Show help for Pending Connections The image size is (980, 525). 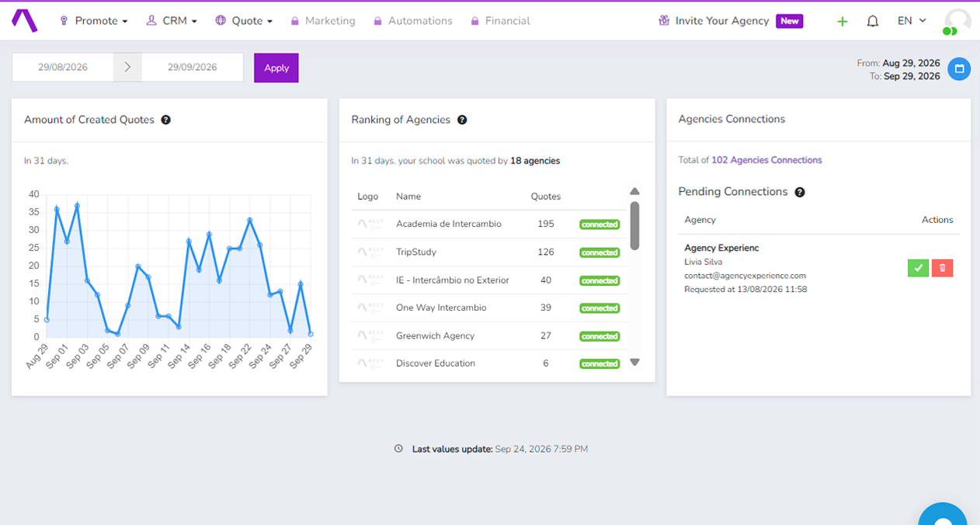(800, 192)
